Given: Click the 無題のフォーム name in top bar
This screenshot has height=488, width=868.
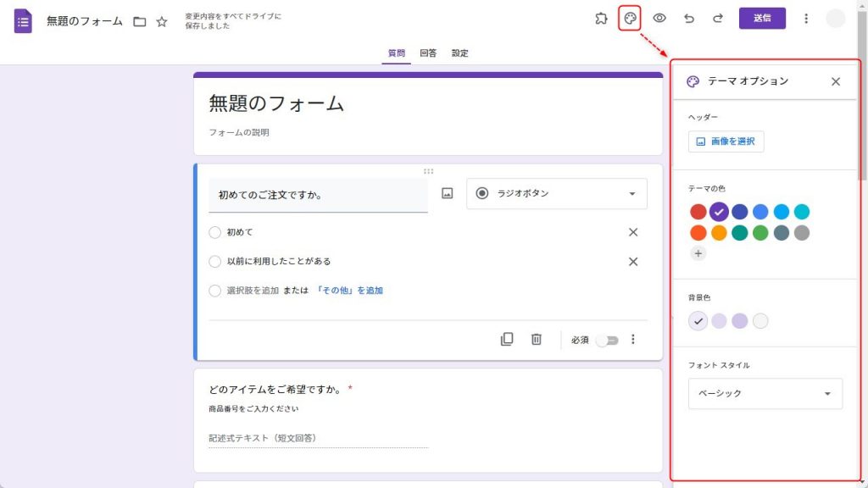Looking at the screenshot, I should click(x=85, y=21).
